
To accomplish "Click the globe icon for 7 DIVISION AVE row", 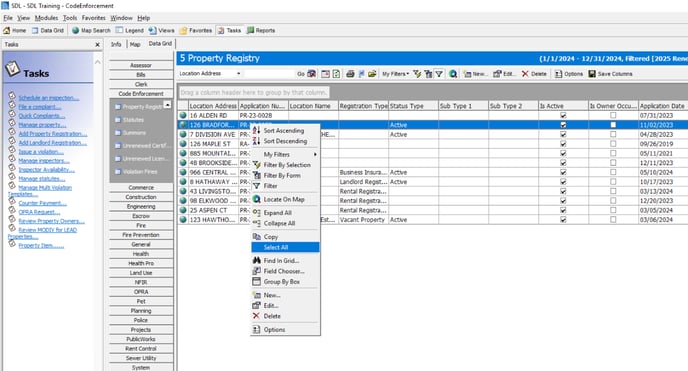I will (x=183, y=134).
